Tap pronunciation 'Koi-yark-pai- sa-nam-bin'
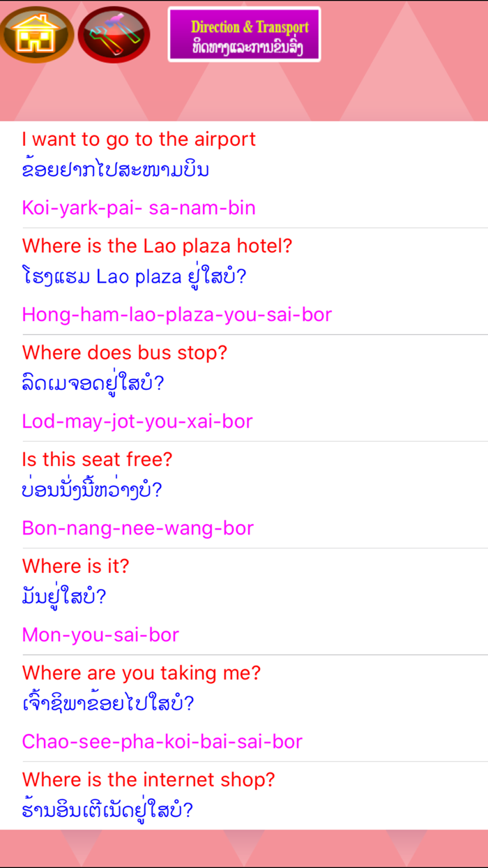 pyautogui.click(x=139, y=207)
